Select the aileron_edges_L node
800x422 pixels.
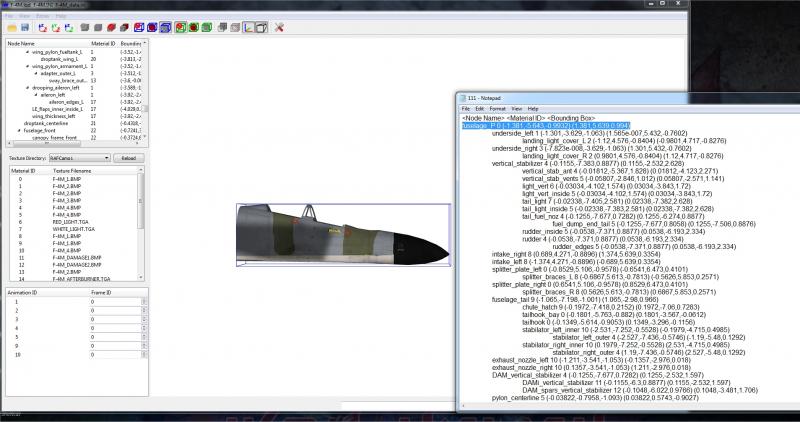[x=66, y=102]
